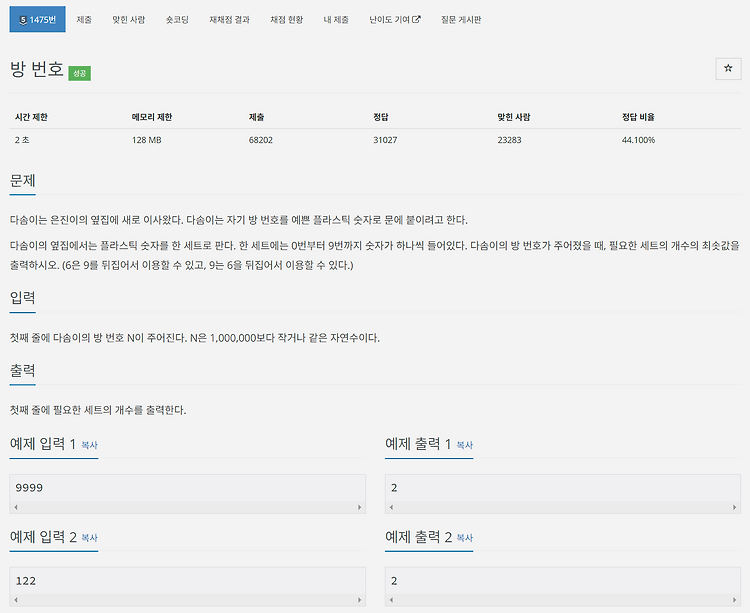This screenshot has width=750, height=613.
Task: Click sample input text 122
Action: 26,581
